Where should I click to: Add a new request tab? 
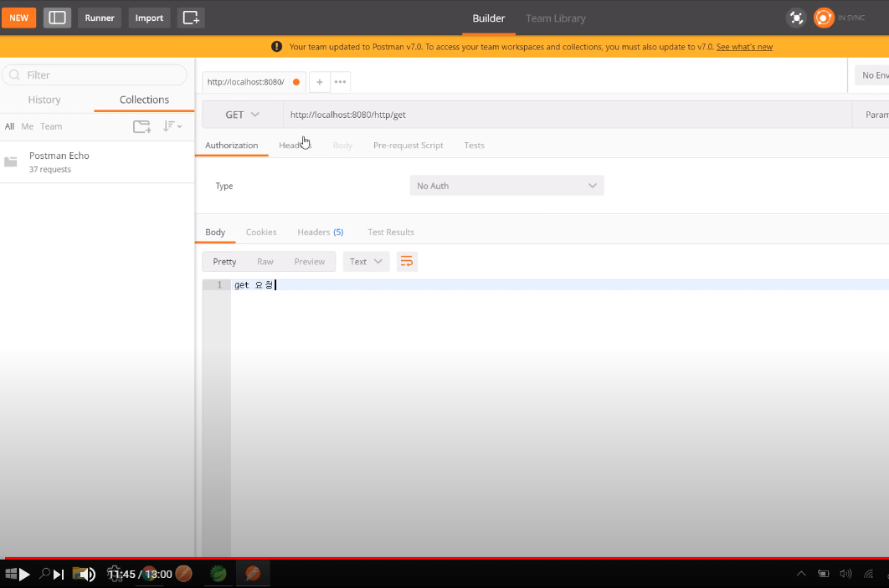point(319,82)
